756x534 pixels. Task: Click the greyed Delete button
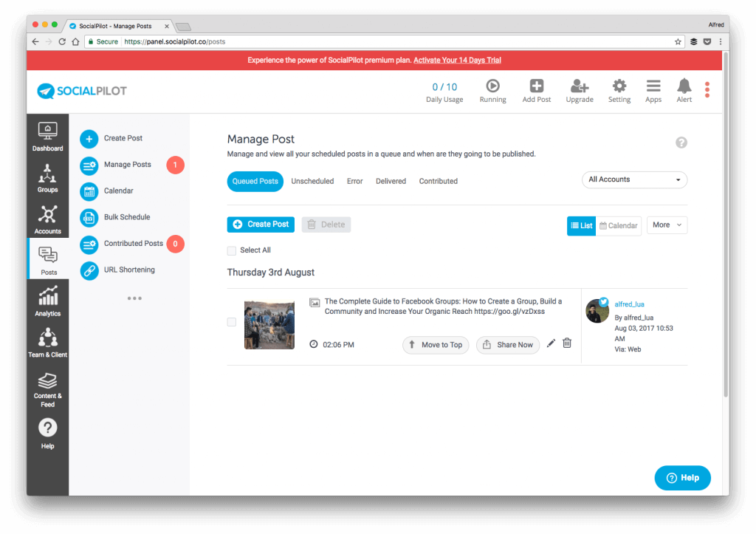[x=326, y=225]
